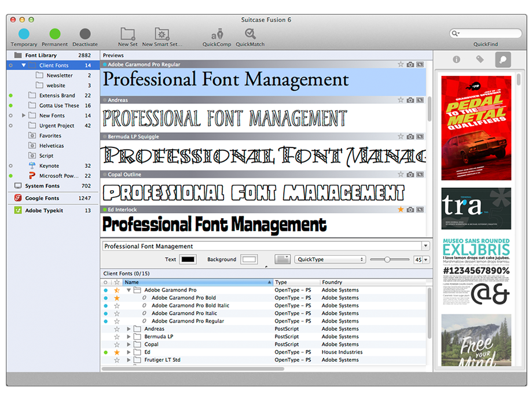Expand the Ed font family
The image size is (532, 405).
pyautogui.click(x=129, y=352)
